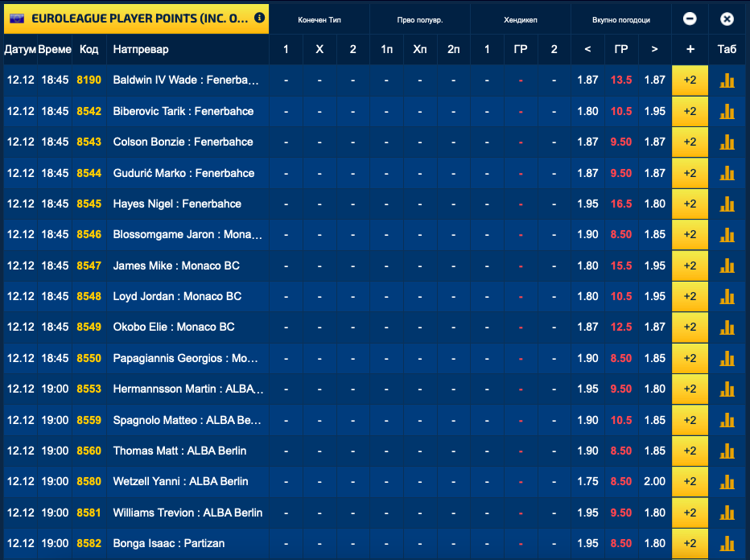Click the 12.5 points line for Okobo Elie

coord(621,327)
